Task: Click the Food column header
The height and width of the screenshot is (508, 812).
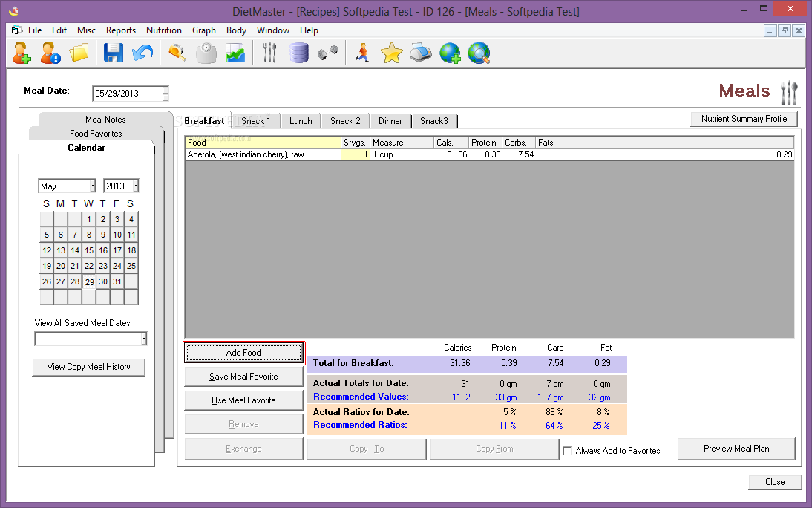Action: coord(263,143)
